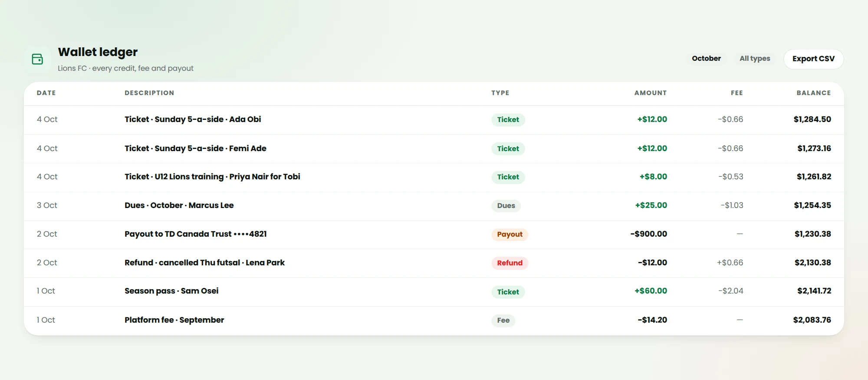Image resolution: width=868 pixels, height=380 pixels.
Task: Click the Ticket badge in Season pass row
Action: click(x=508, y=292)
